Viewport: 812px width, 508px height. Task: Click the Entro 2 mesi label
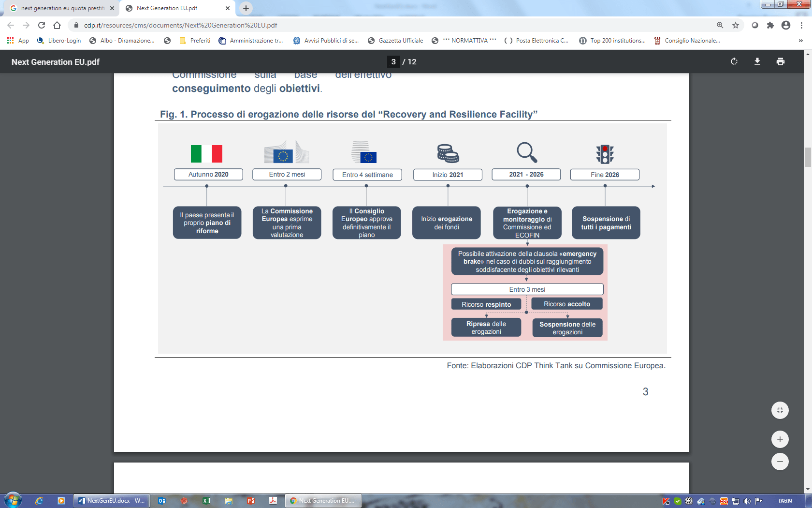(287, 174)
